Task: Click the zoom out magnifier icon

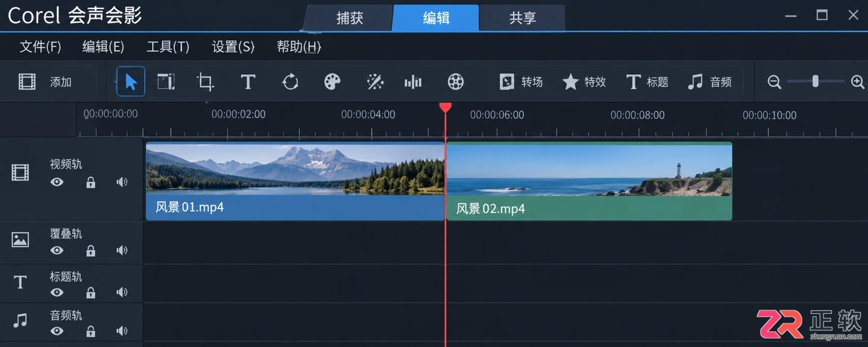Action: tap(775, 82)
